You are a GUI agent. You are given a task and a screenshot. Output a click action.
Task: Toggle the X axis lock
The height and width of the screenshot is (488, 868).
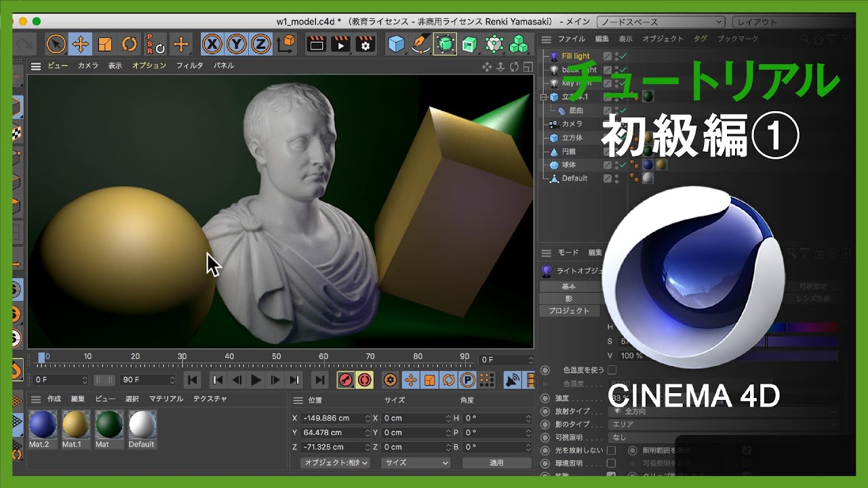pos(212,45)
